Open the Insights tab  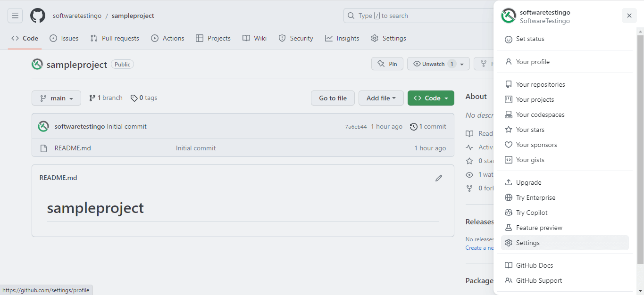pos(342,38)
